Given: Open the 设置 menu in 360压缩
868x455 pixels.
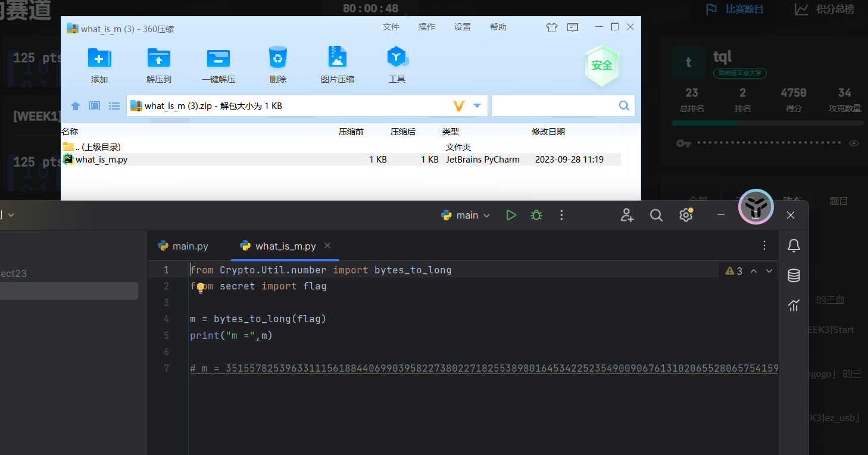Looking at the screenshot, I should coord(462,27).
